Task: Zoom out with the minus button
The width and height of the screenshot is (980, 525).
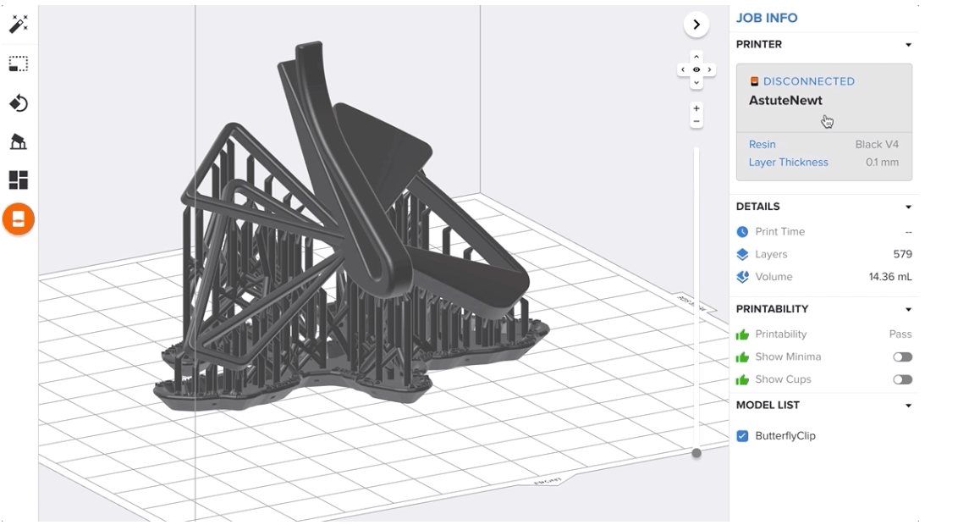Action: pos(696,122)
